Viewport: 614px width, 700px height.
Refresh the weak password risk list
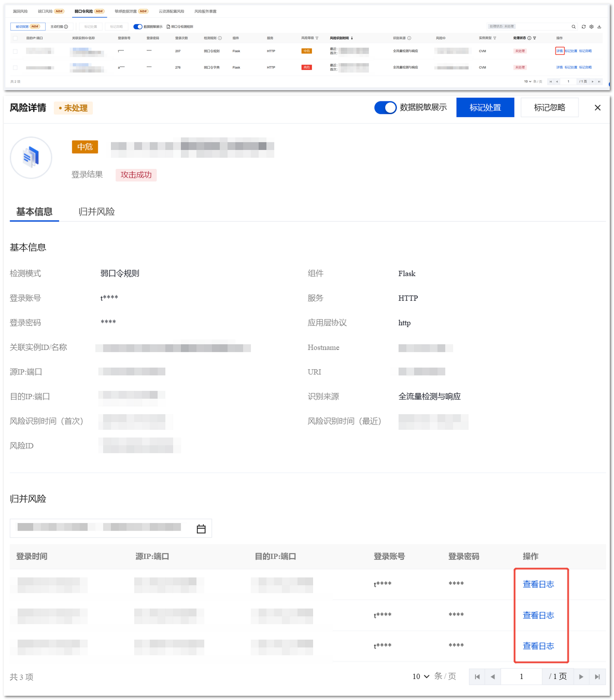[x=583, y=27]
